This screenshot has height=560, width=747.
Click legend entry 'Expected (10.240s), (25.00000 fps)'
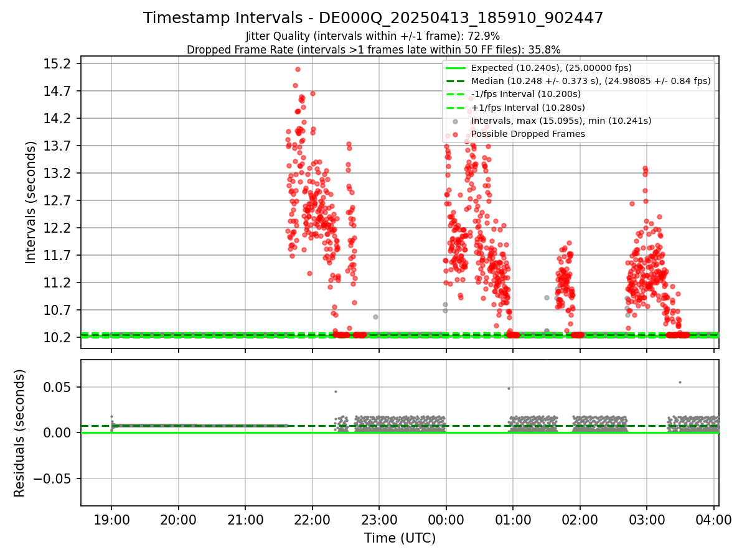[551, 68]
